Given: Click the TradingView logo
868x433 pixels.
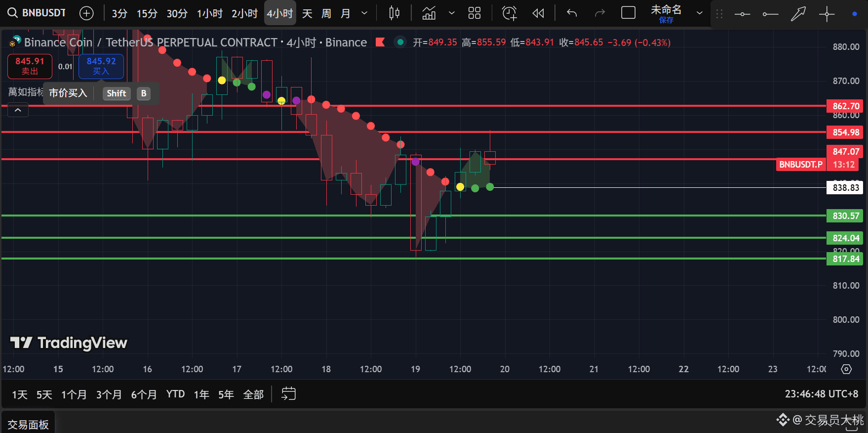Looking at the screenshot, I should tap(69, 343).
